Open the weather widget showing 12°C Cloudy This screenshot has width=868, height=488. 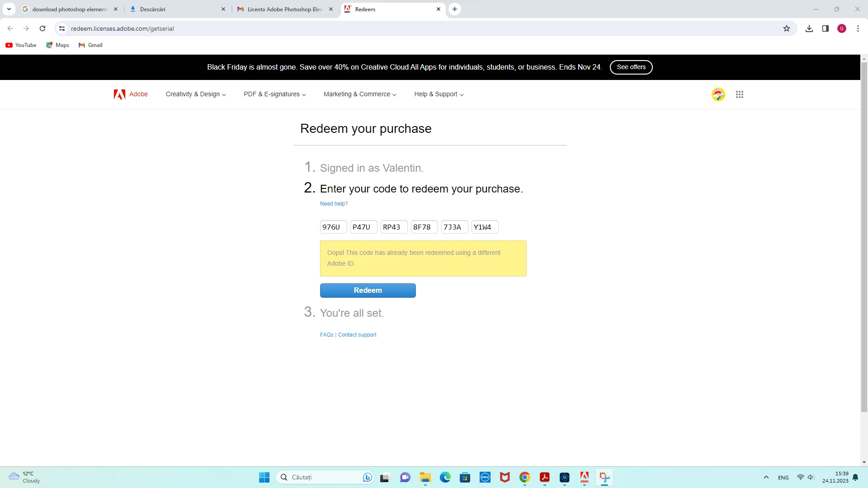coord(24,477)
